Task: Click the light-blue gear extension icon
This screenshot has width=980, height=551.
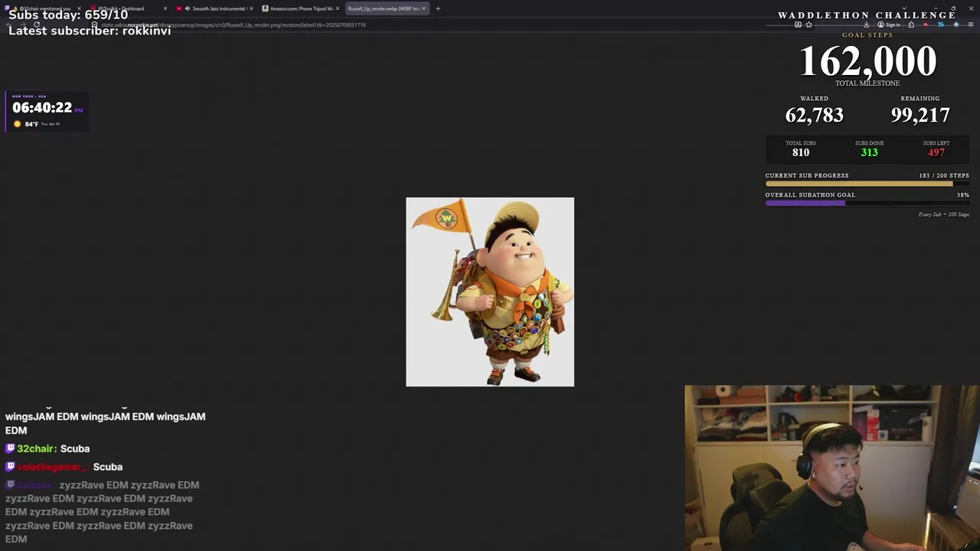Action: (955, 24)
